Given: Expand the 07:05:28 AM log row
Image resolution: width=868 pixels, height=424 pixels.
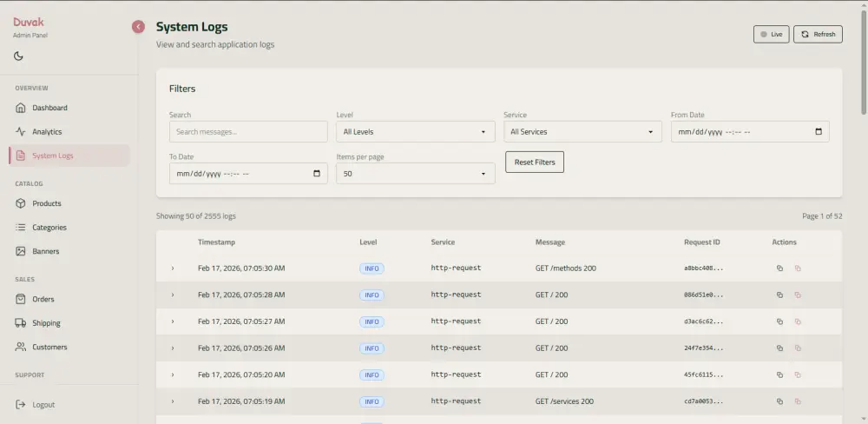Looking at the screenshot, I should tap(173, 295).
